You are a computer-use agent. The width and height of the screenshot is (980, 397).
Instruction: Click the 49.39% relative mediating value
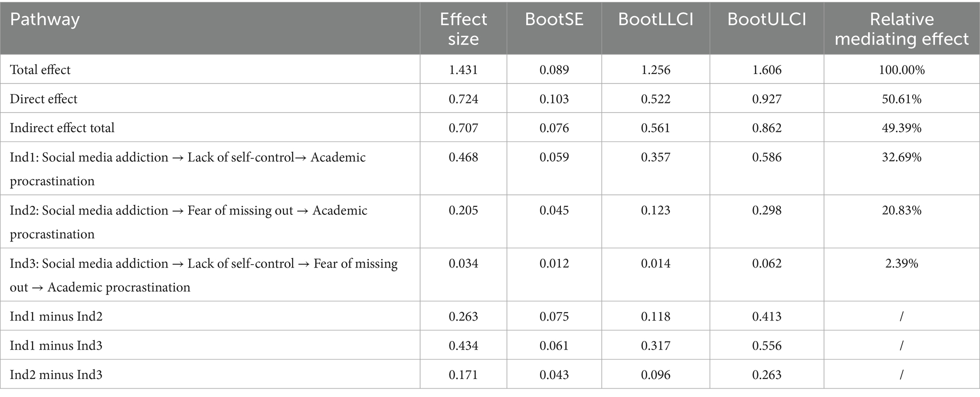901,128
